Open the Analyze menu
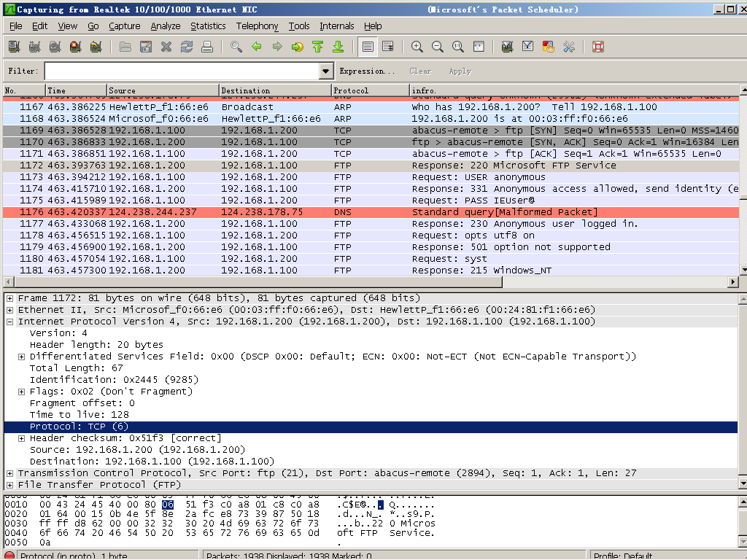Image resolution: width=747 pixels, height=560 pixels. click(x=166, y=26)
